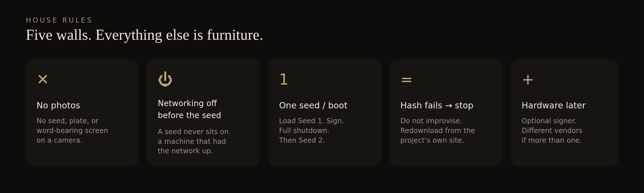Click the word-bearing screen description text
The image size is (644, 193).
(x=72, y=131)
